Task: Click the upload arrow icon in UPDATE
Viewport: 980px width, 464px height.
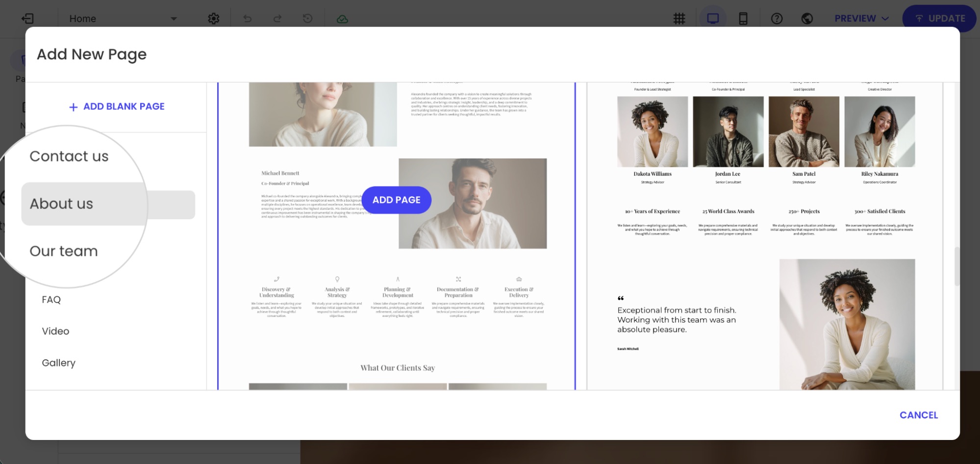Action: (919, 19)
